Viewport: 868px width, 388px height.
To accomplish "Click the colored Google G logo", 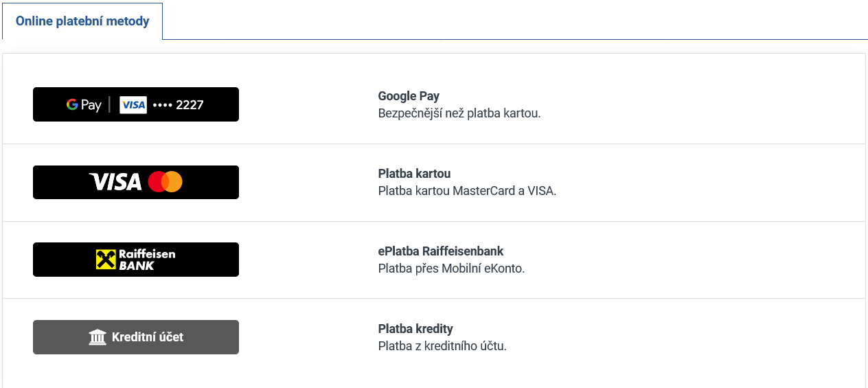I will (72, 104).
